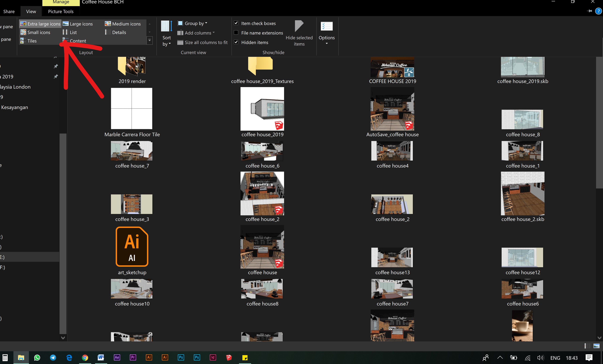The height and width of the screenshot is (364, 603).
Task: Select Tiles layout
Action: [x=29, y=41]
